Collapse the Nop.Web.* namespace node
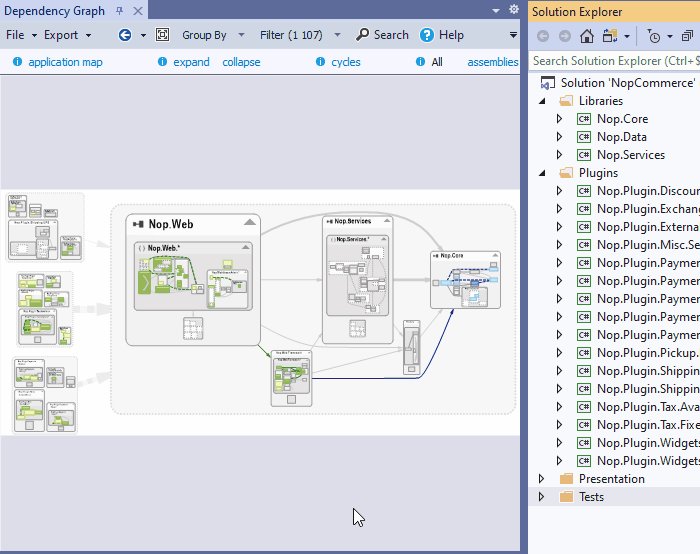Viewport: 700px width, 554px height. (x=246, y=247)
